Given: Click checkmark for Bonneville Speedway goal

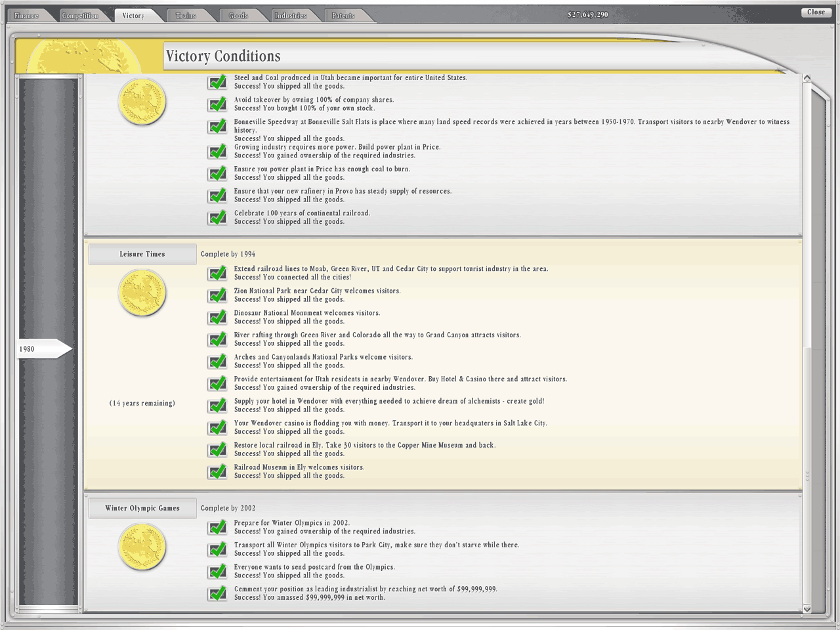Looking at the screenshot, I should (x=217, y=126).
